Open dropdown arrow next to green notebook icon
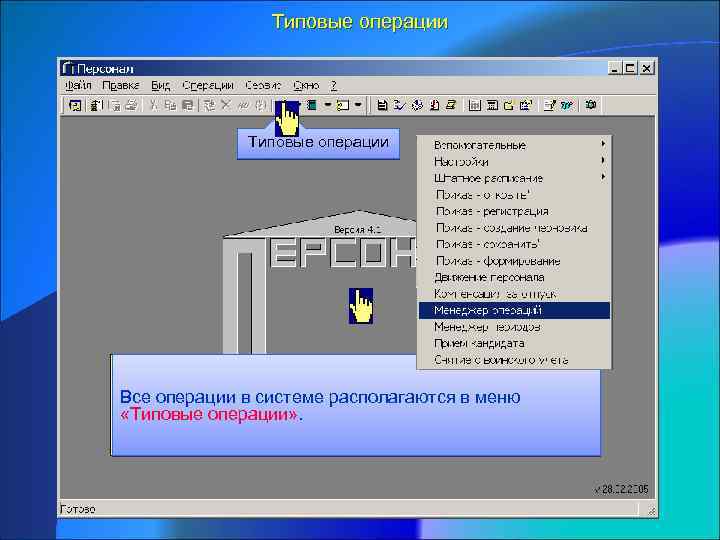The image size is (720, 540). point(328,105)
